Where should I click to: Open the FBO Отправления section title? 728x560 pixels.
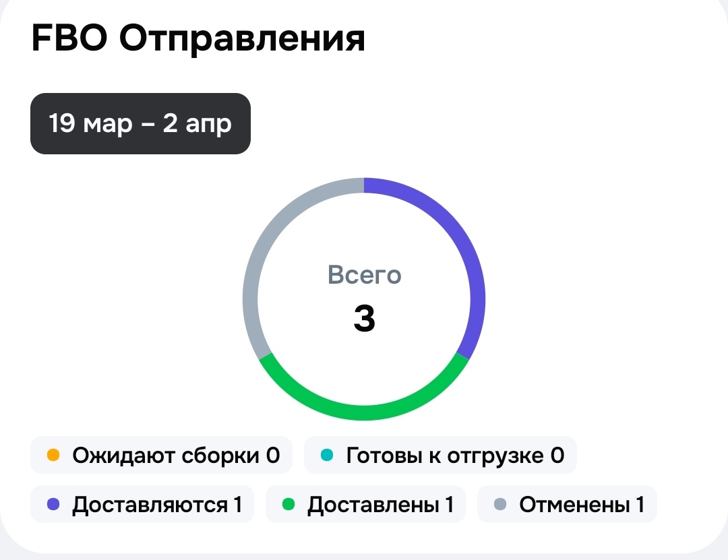click(198, 38)
